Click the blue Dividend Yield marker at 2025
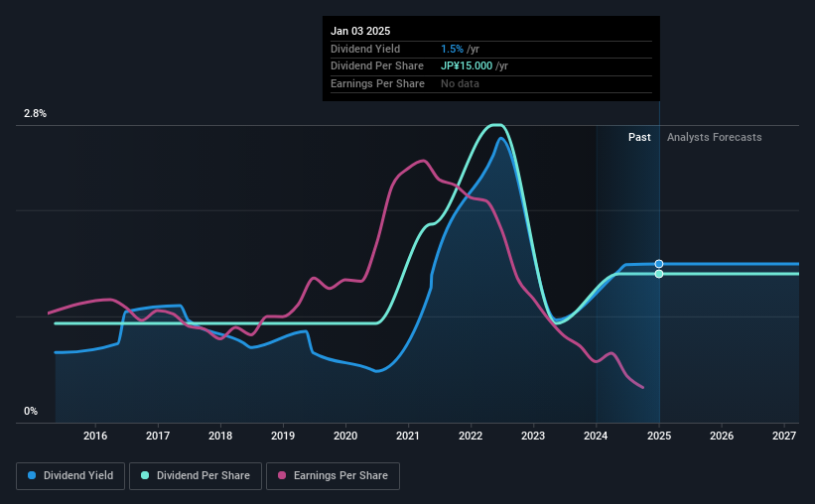815x504 pixels. [x=659, y=264]
